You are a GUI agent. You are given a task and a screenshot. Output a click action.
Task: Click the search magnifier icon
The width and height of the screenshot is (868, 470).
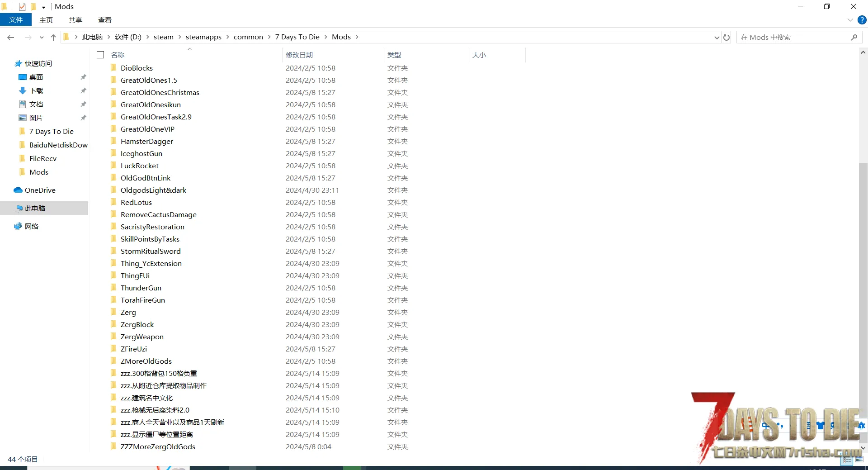click(854, 38)
